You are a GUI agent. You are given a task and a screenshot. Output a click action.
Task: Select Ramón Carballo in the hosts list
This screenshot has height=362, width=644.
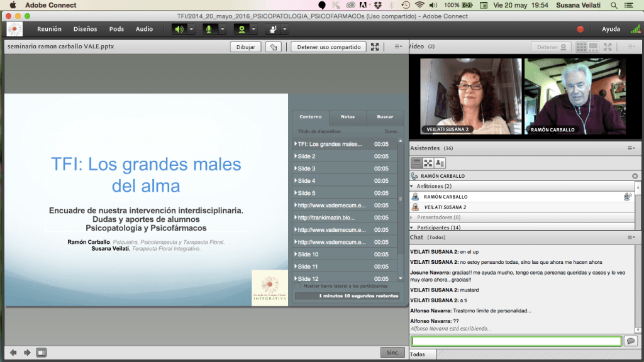(x=523, y=197)
